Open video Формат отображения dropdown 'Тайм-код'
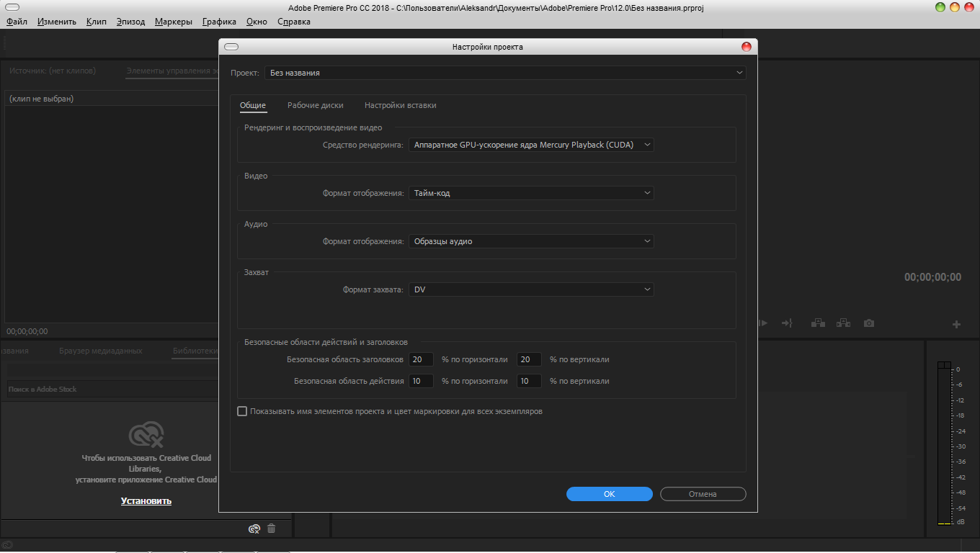980x553 pixels. click(x=531, y=193)
